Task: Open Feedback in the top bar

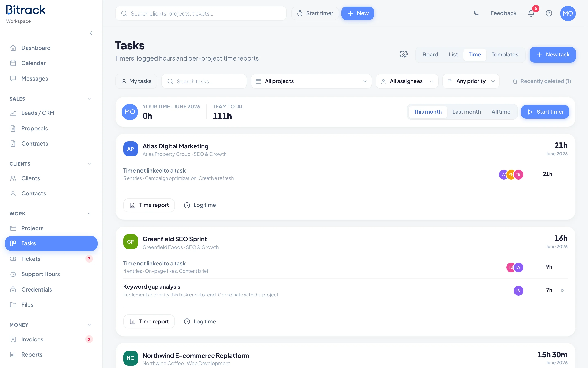Action: click(x=503, y=13)
